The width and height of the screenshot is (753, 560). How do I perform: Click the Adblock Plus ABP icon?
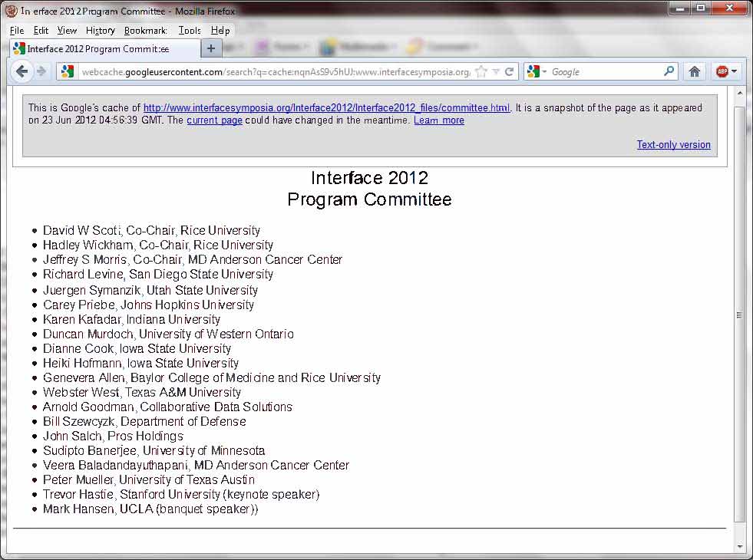(x=722, y=71)
